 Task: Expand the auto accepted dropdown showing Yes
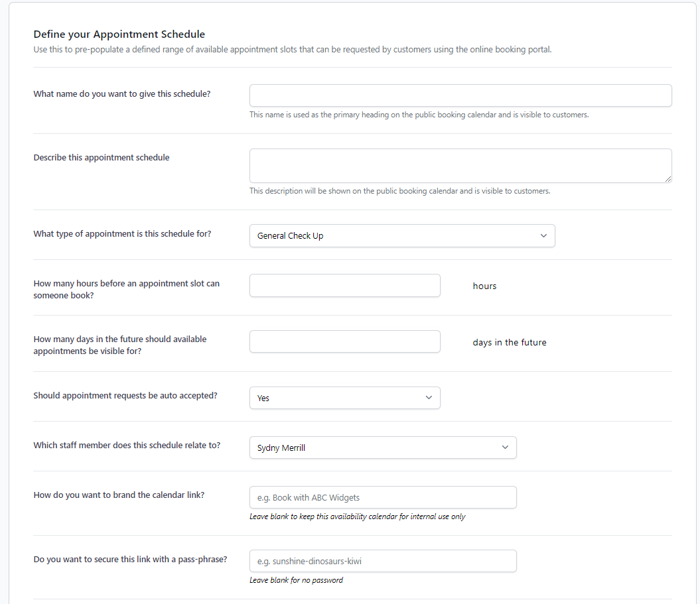(x=345, y=398)
